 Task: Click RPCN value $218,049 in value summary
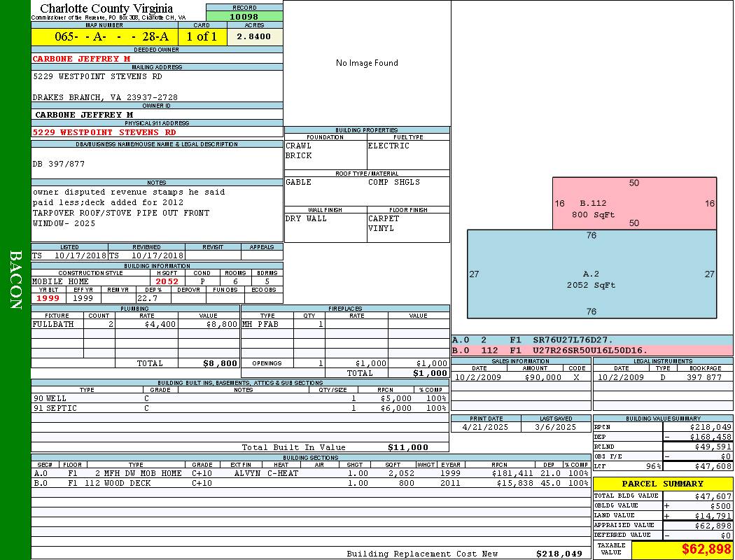click(x=710, y=428)
